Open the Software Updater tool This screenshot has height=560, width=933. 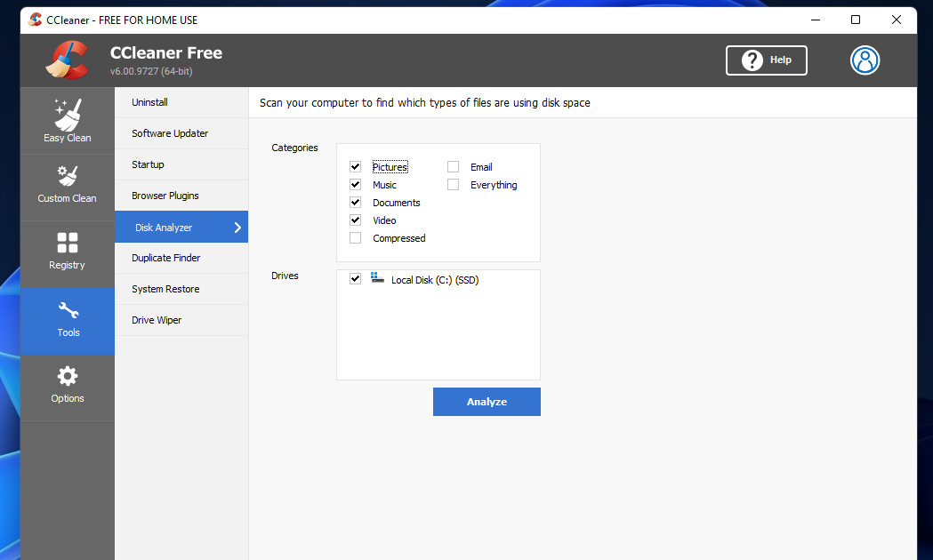click(181, 133)
